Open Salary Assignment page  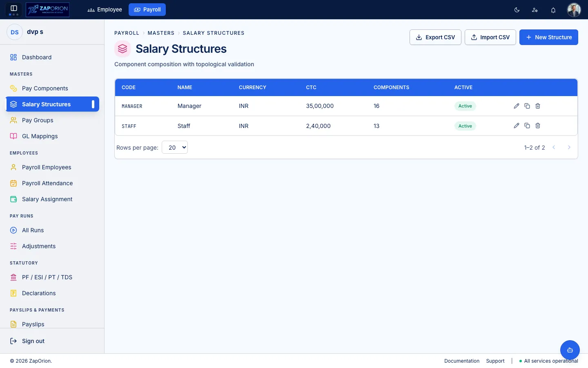click(52, 199)
